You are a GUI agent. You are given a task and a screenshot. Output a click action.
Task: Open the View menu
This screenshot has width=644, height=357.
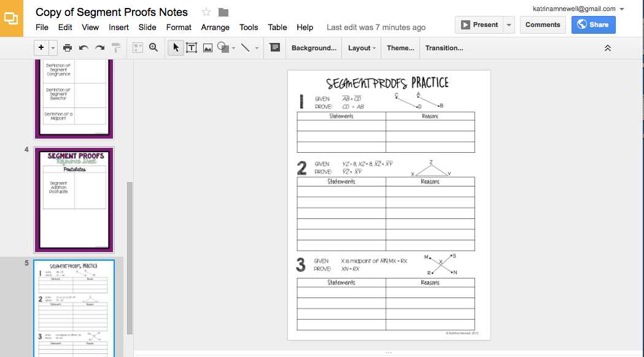(90, 28)
